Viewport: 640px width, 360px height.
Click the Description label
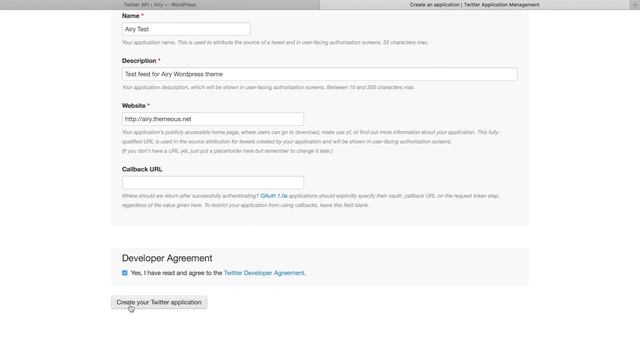[x=139, y=61]
